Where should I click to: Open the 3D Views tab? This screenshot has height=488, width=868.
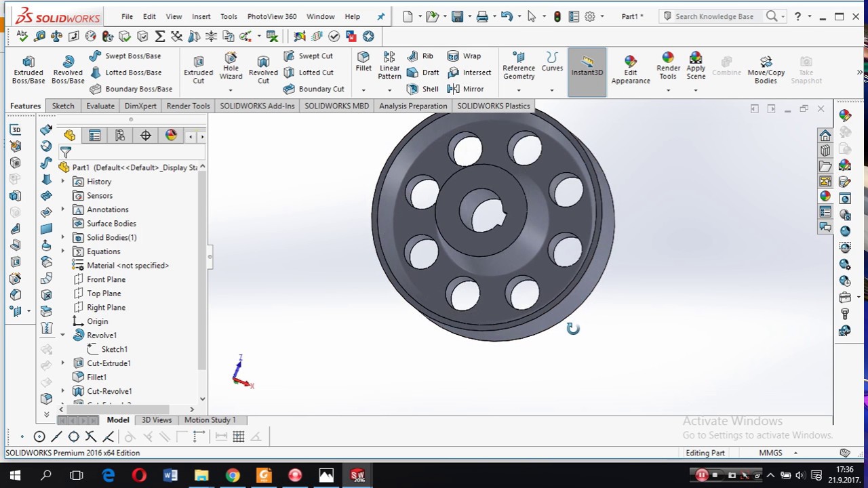pos(157,420)
